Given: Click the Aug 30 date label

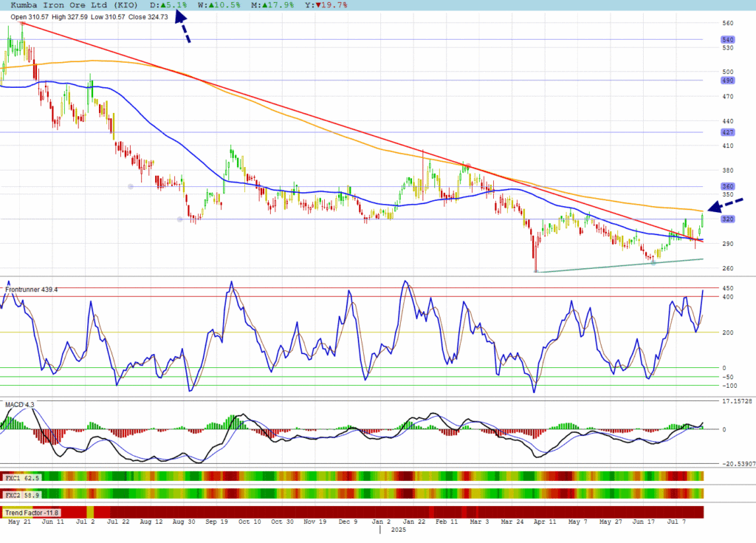Looking at the screenshot, I should tap(184, 522).
